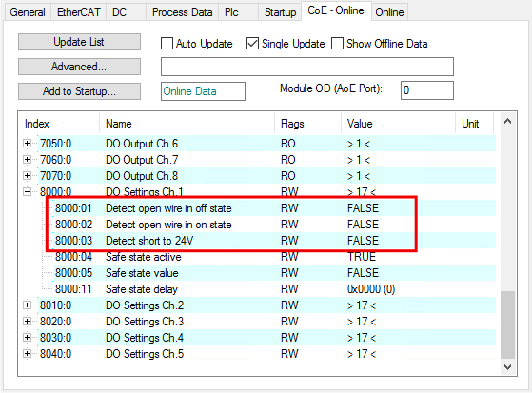
Task: Click the RW flag of 8010:0 row
Action: click(x=289, y=305)
